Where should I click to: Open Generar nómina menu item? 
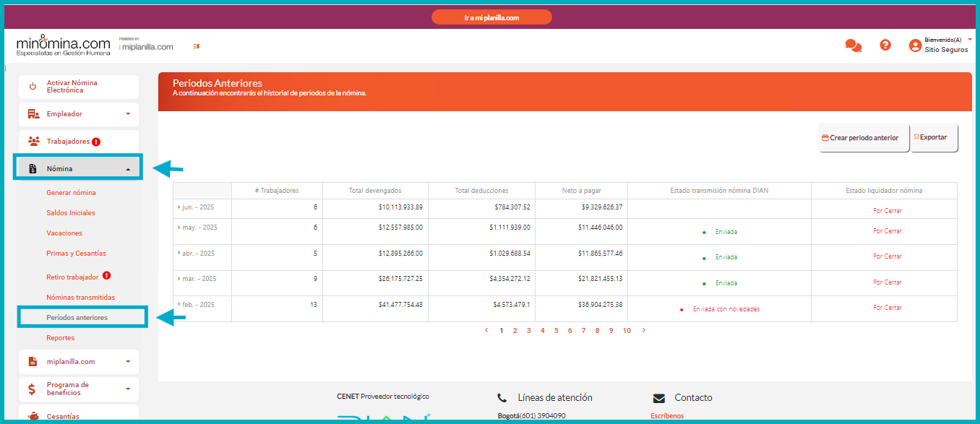point(71,193)
